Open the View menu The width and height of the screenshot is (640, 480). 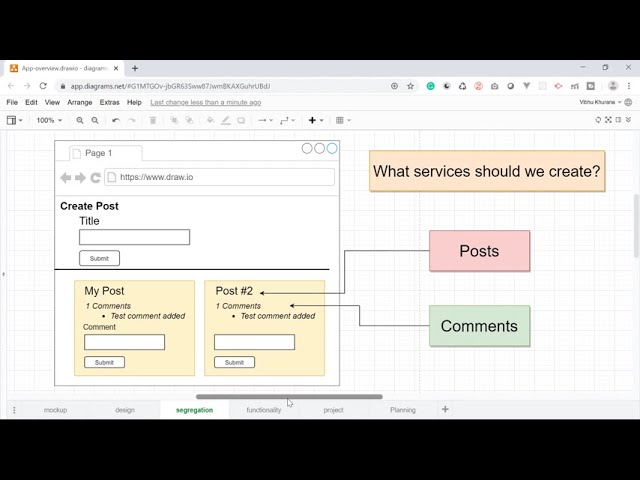click(x=52, y=102)
